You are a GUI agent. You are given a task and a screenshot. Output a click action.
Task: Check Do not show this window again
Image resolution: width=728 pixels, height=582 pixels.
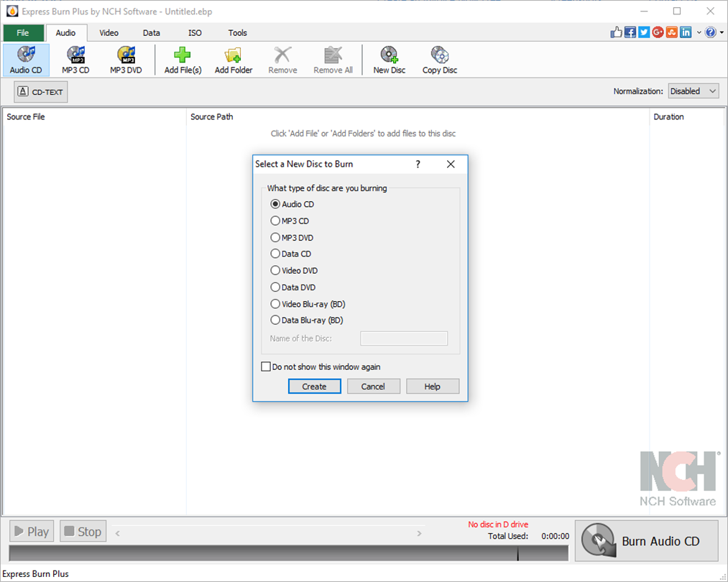click(x=266, y=366)
